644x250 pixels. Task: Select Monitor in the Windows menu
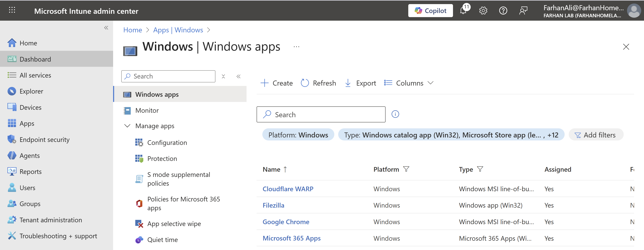point(147,110)
